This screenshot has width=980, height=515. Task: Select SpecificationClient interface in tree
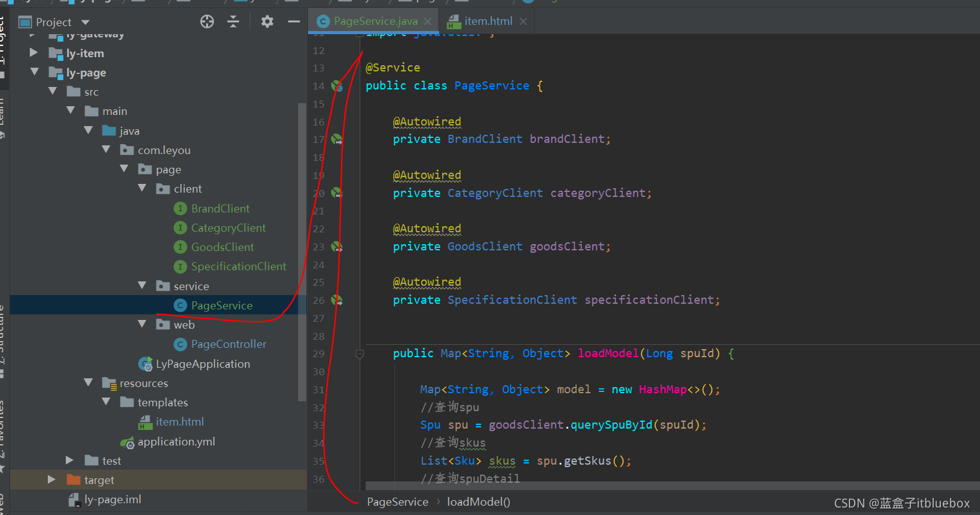point(238,267)
